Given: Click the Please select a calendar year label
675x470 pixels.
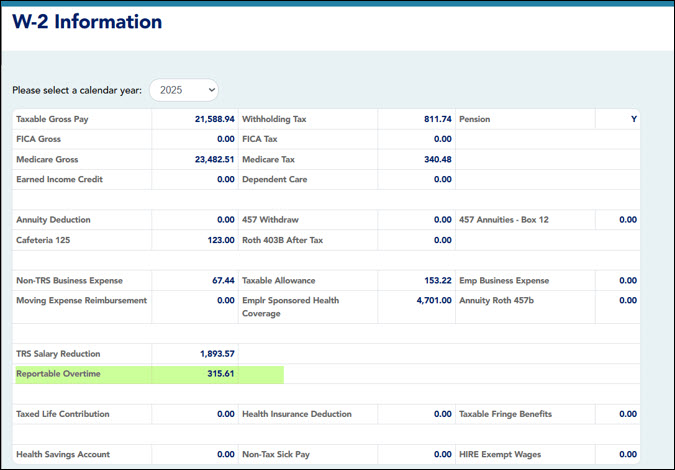Looking at the screenshot, I should coord(77,90).
